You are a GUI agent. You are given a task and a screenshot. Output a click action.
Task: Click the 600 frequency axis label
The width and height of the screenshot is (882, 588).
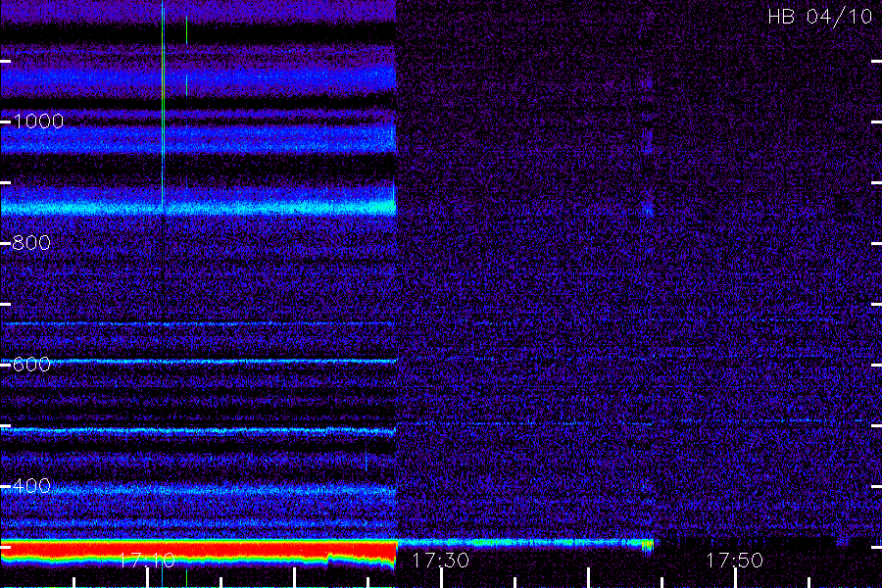[x=31, y=364]
